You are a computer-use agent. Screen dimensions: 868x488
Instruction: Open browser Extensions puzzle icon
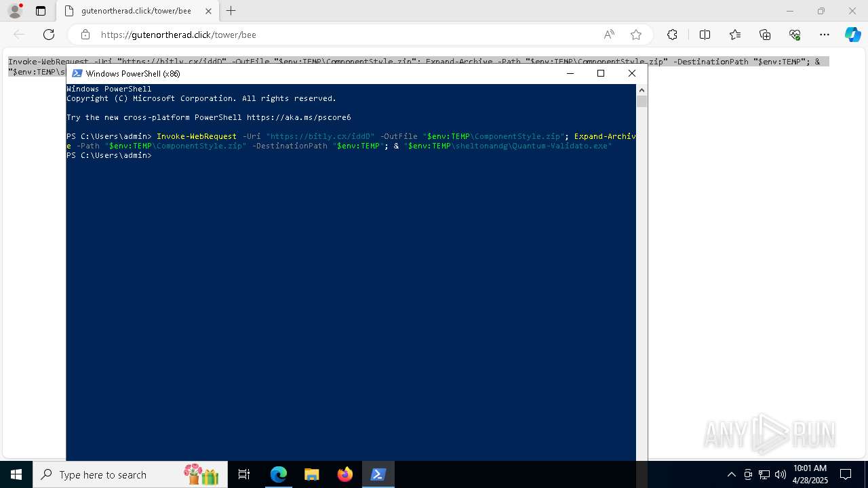tap(672, 35)
